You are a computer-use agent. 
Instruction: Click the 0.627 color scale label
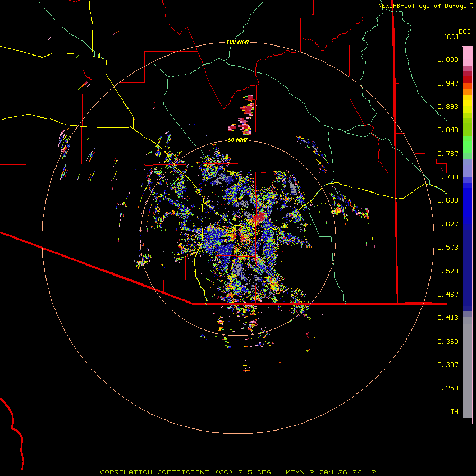coord(448,224)
